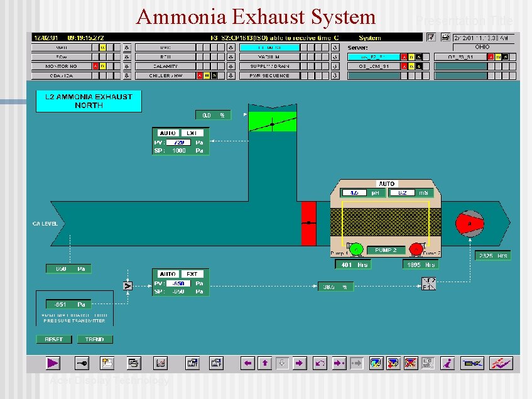The image size is (532, 399).
Task: Open the MONITORING area button
Action: (62, 66)
